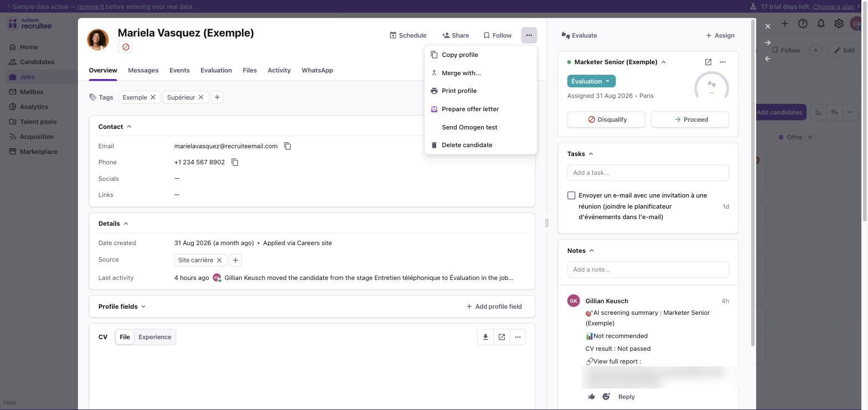Open the Marketer Senior job card options menu
This screenshot has height=410, width=868.
[722, 62]
